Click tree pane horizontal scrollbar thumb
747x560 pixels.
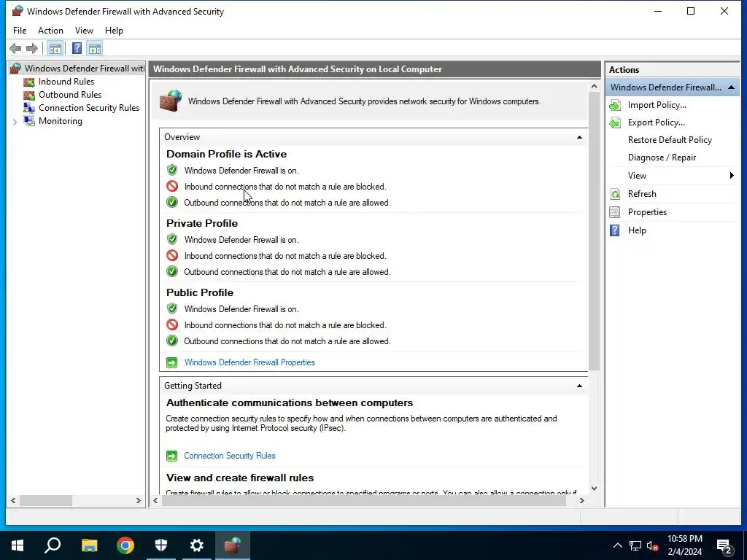click(46, 500)
